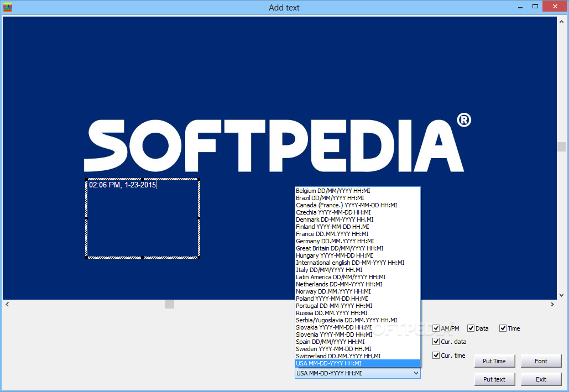
Task: Select Slovakia YYYY-MM-DD HH:MI entry
Action: pos(357,327)
